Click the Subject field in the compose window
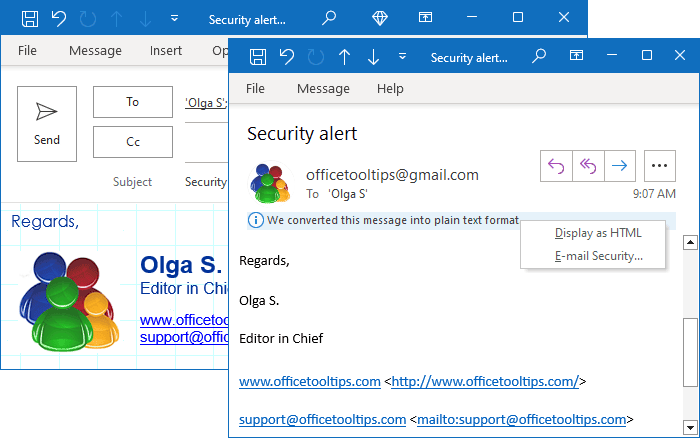 (206, 182)
